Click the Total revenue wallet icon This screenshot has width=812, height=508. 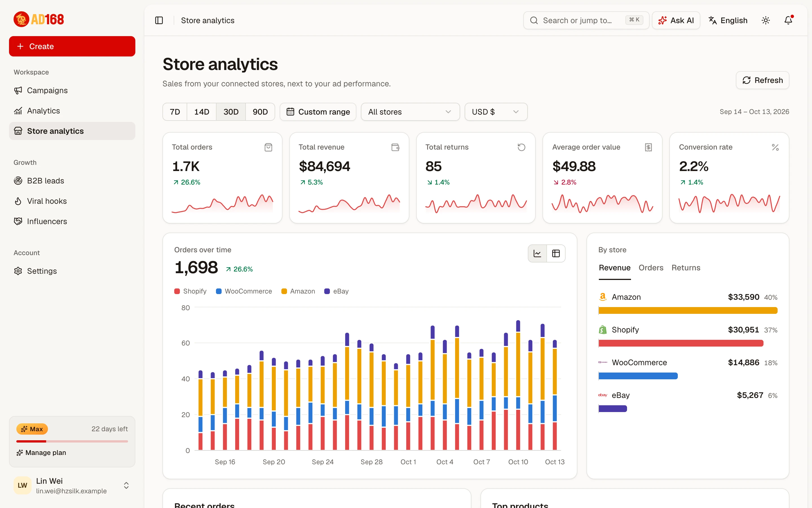click(395, 147)
